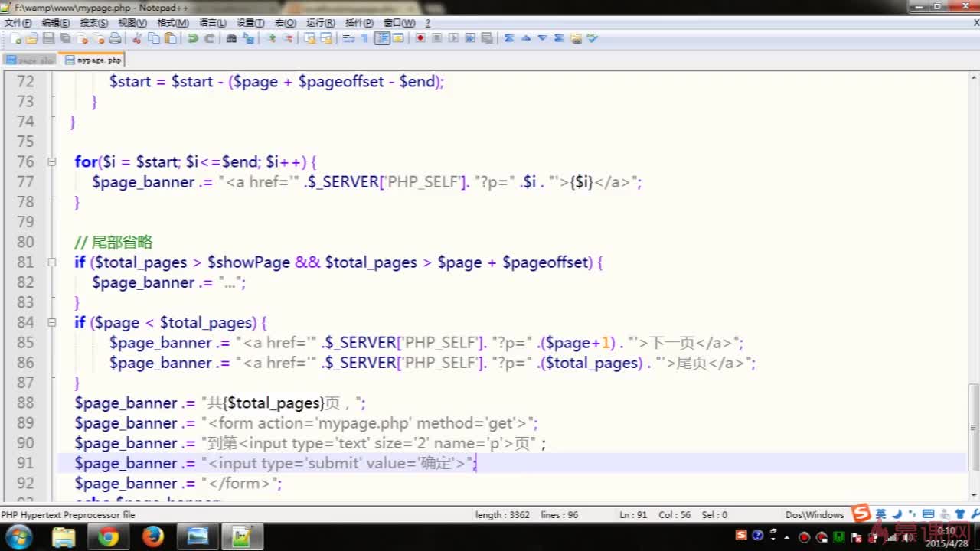Open the Windows Start button
This screenshot has width=980, height=551.
tap(18, 536)
